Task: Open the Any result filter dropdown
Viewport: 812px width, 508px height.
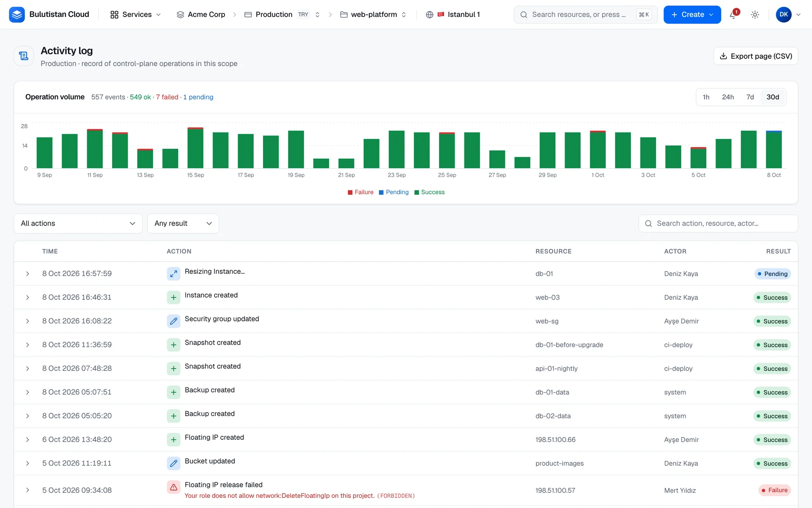Action: pyautogui.click(x=183, y=224)
